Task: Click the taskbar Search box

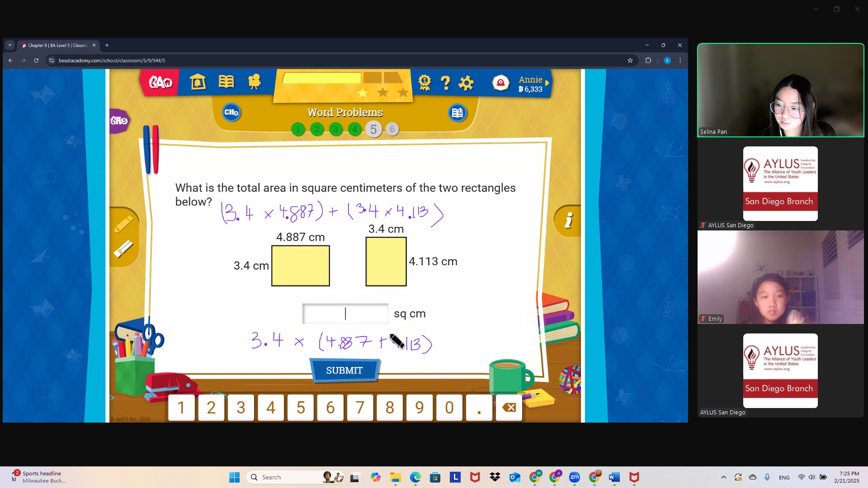Action: click(296, 477)
